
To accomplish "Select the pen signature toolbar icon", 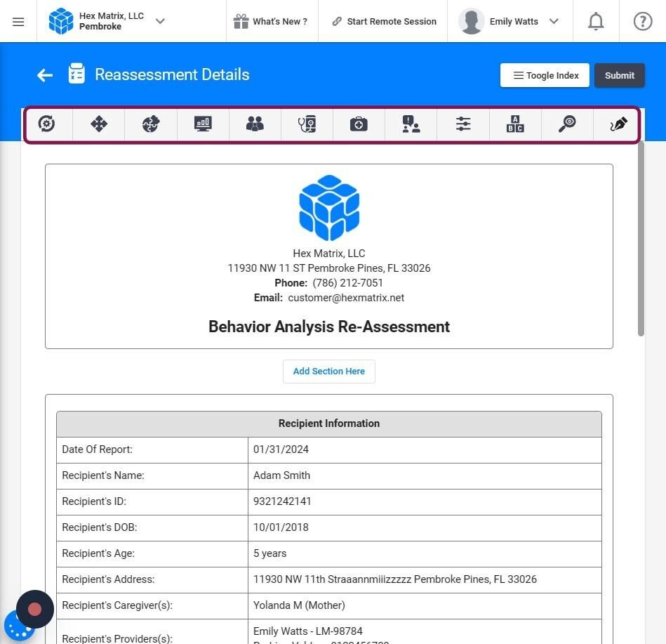I will point(619,124).
